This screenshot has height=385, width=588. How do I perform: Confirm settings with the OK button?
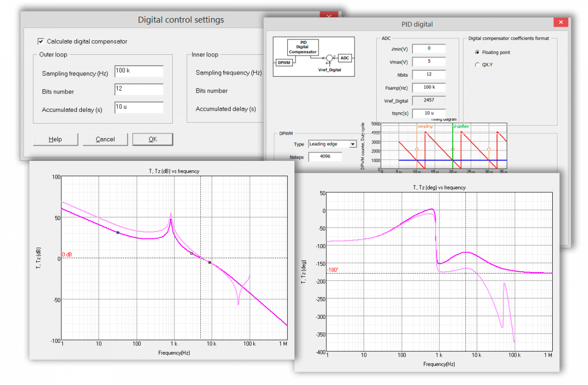[152, 139]
